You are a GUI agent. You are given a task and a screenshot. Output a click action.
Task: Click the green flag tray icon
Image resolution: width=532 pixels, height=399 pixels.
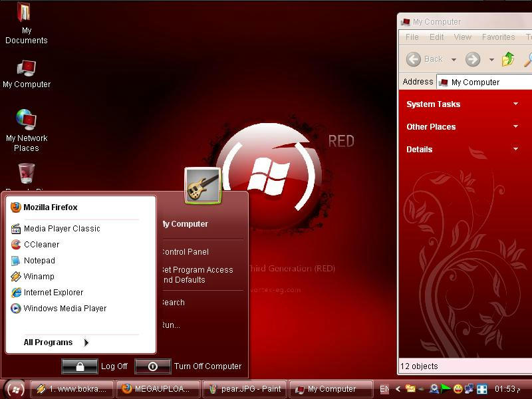(446, 389)
